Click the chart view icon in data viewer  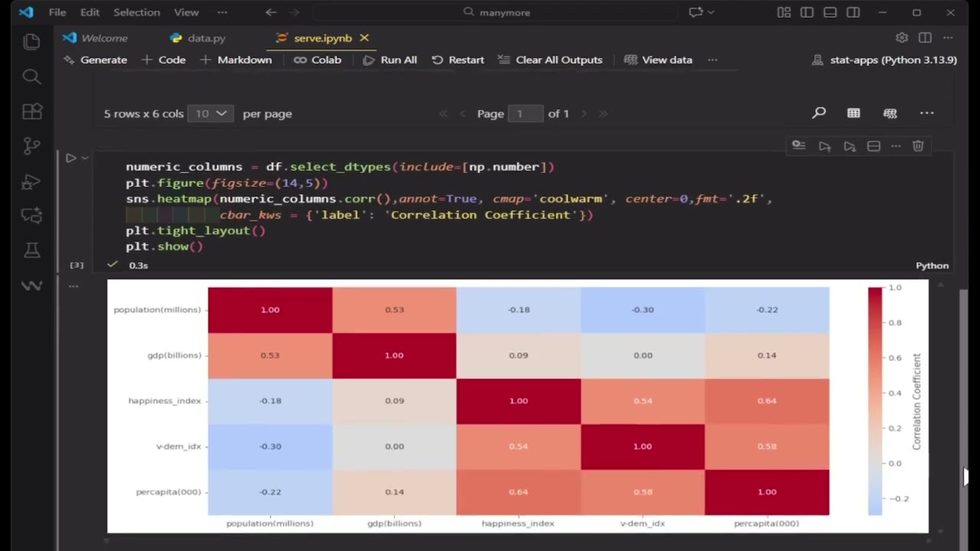pyautogui.click(x=890, y=113)
